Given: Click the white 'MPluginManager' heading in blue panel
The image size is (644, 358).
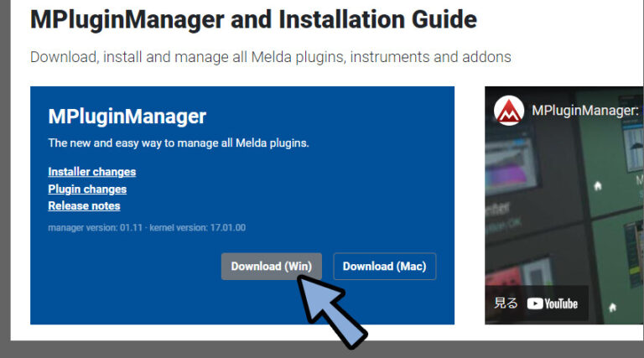Looking at the screenshot, I should [127, 117].
